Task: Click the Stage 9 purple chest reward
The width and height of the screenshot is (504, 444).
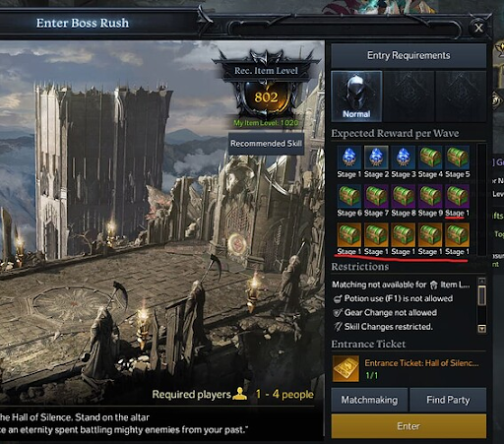Action: coord(430,196)
